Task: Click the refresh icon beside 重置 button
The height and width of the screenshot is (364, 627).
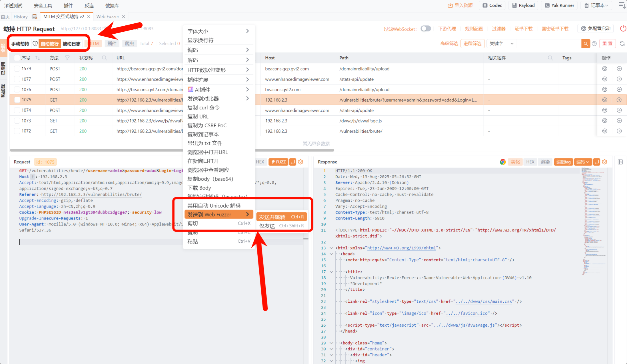Action: click(622, 44)
